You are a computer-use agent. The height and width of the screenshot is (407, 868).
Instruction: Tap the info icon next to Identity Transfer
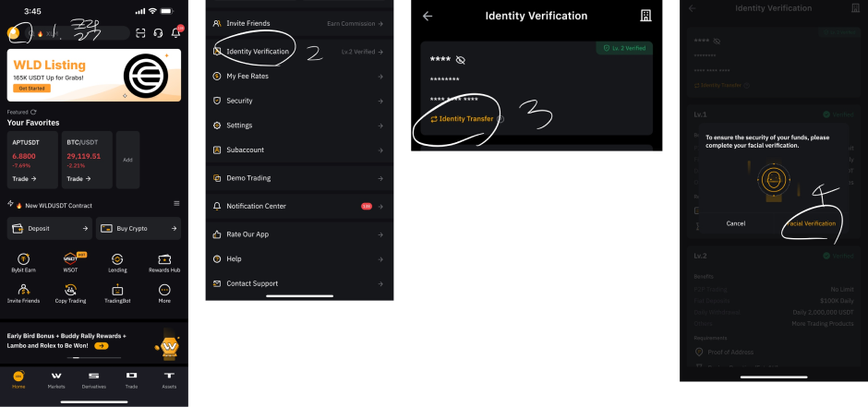[500, 119]
